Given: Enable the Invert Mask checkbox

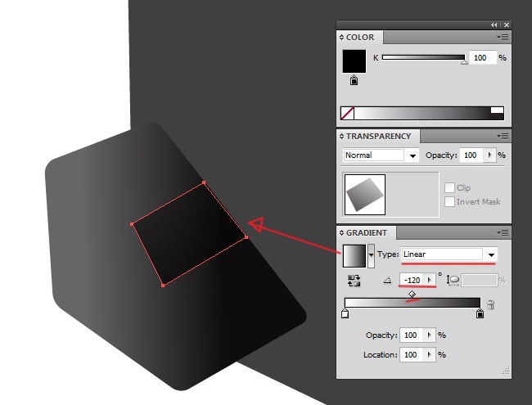Looking at the screenshot, I should [449, 201].
